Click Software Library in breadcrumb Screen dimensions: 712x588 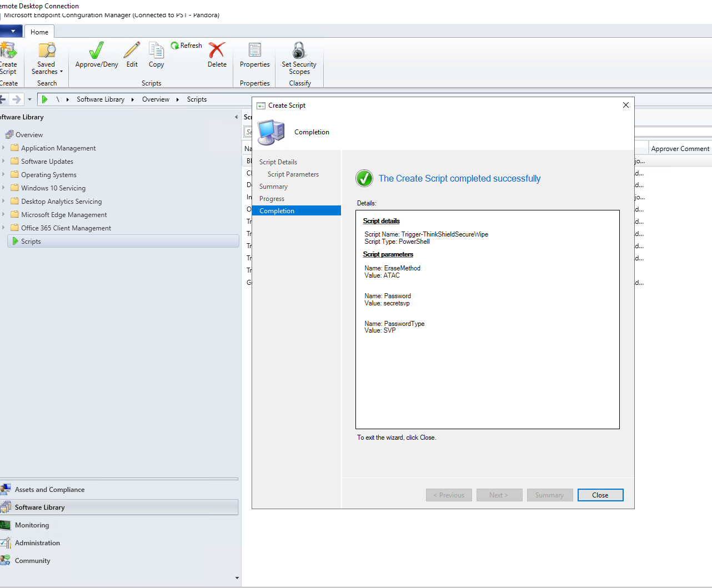[x=101, y=99]
